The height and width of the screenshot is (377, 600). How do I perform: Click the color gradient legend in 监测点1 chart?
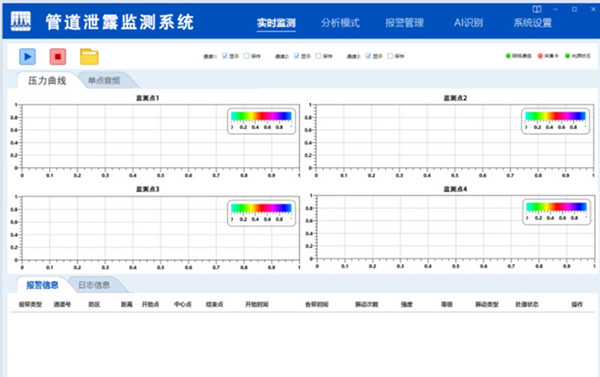261,116
